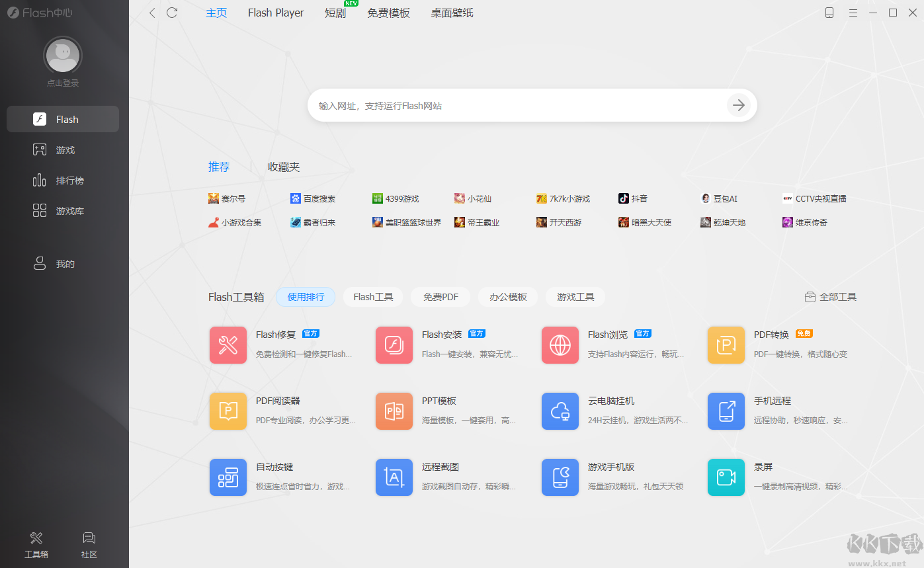Viewport: 924px width, 568px height.
Task: Click the URL input search field
Action: (516, 105)
